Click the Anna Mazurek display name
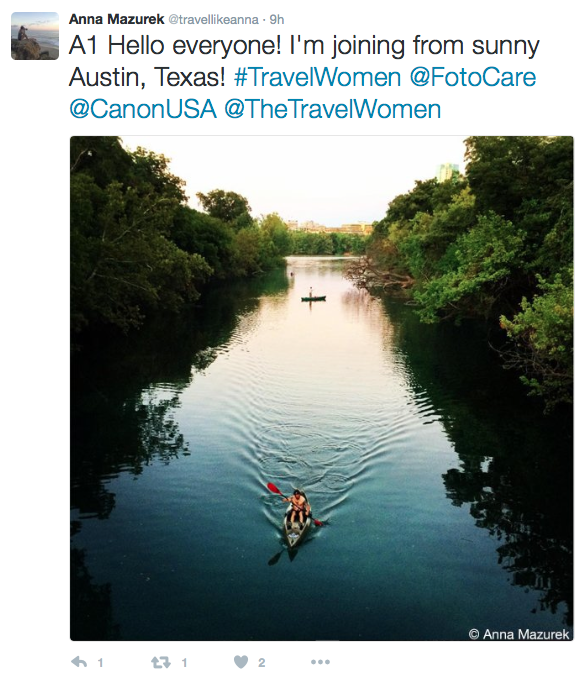Image resolution: width=586 pixels, height=682 pixels. (x=117, y=19)
